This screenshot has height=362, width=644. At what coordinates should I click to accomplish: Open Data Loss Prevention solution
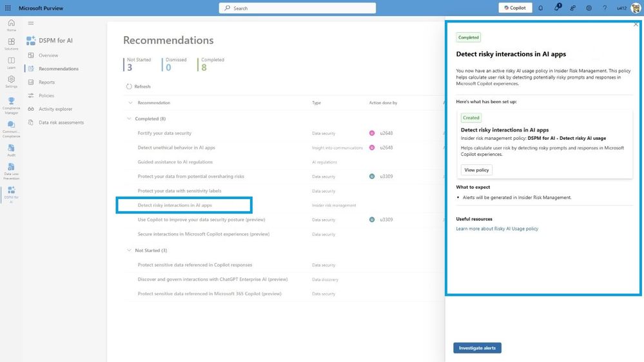point(11,171)
